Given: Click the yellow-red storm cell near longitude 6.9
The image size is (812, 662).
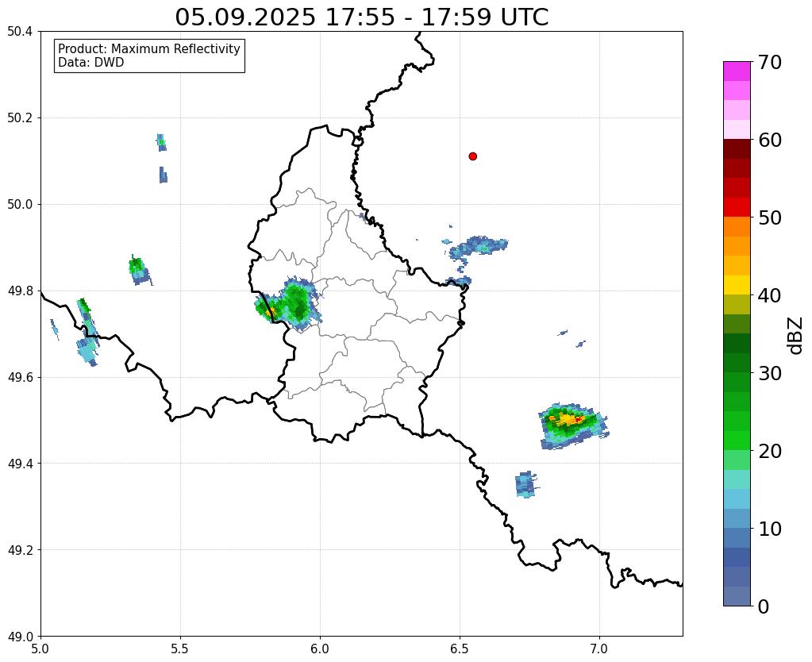Looking at the screenshot, I should click(x=573, y=425).
